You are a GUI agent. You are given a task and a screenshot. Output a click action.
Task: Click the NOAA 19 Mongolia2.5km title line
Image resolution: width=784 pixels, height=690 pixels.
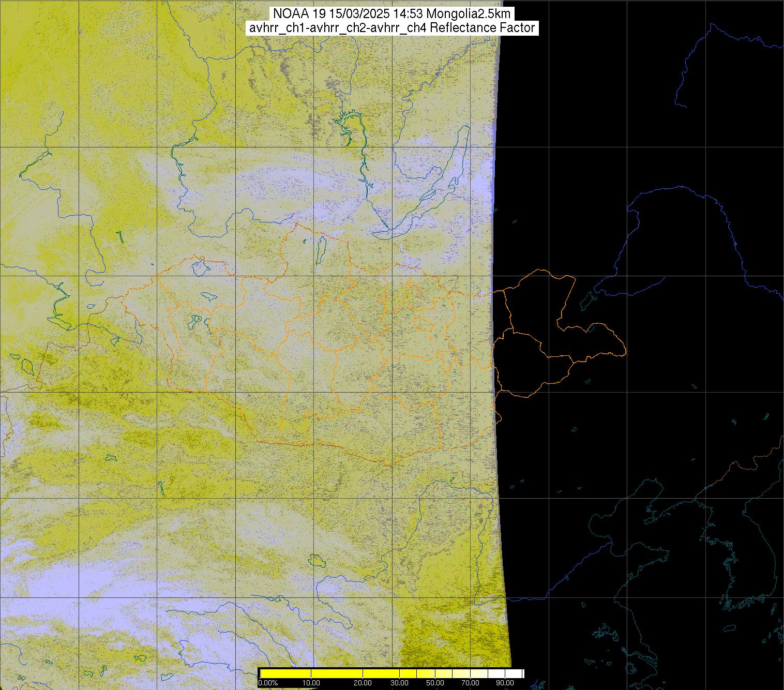[x=391, y=14]
